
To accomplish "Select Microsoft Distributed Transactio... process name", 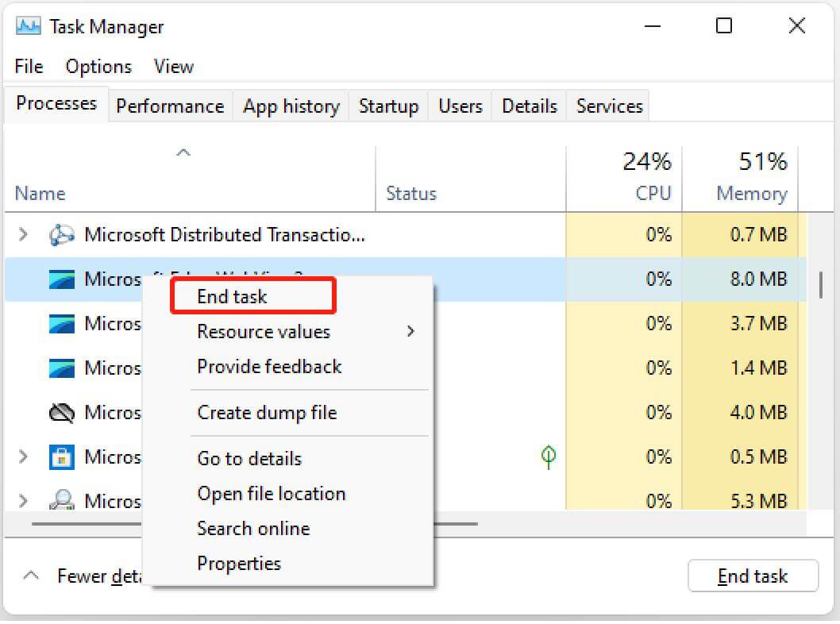I will coord(225,235).
